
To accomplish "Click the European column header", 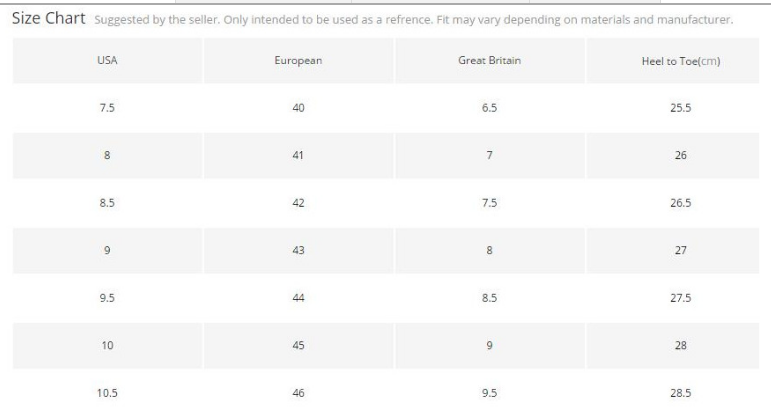I will click(298, 61).
